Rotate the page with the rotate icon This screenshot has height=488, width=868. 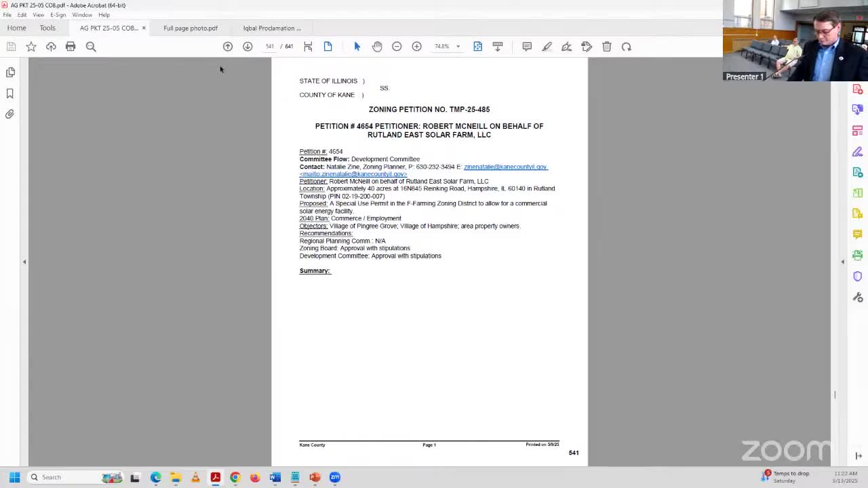[x=627, y=46]
